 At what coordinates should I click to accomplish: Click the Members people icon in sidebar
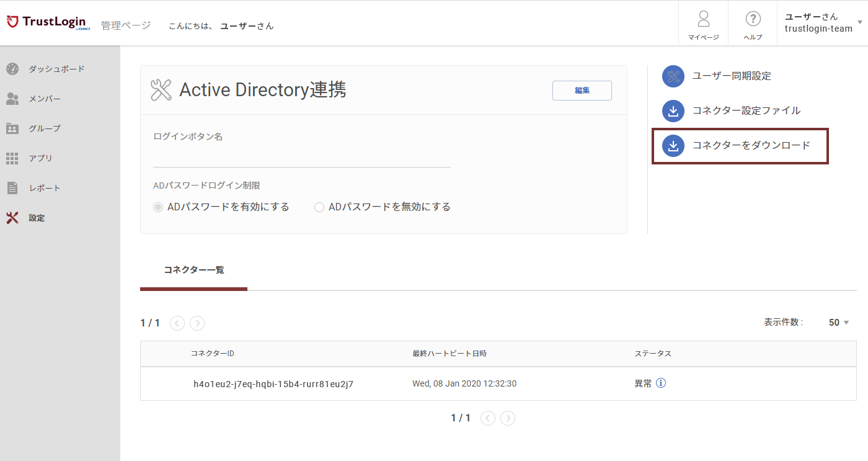tap(12, 99)
